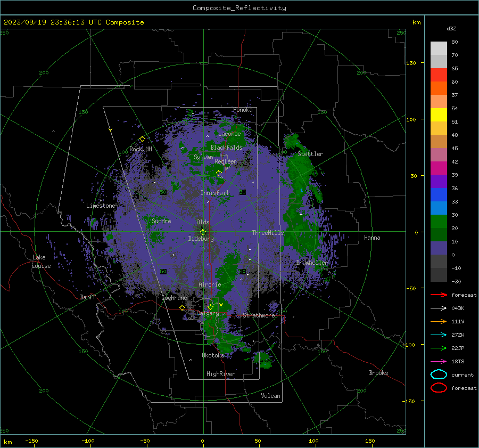
Task: Click the green 22JP arrow legend icon
Action: [439, 348]
